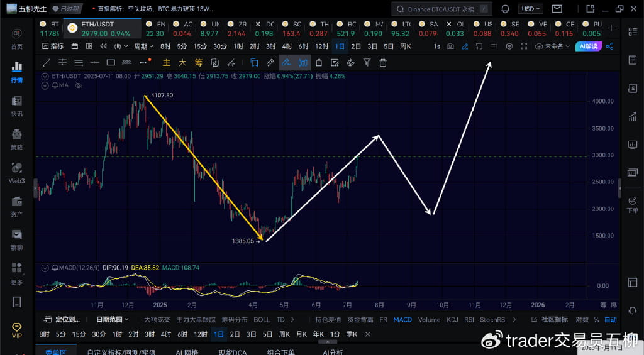The width and height of the screenshot is (644, 355).
Task: Select 月K in the bottom period bar
Action: 301,334
